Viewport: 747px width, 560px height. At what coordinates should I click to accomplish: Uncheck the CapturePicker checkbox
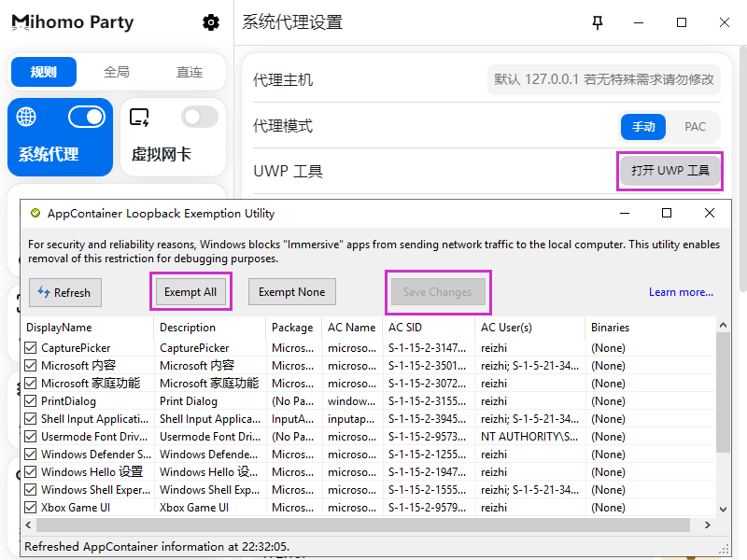(x=31, y=348)
